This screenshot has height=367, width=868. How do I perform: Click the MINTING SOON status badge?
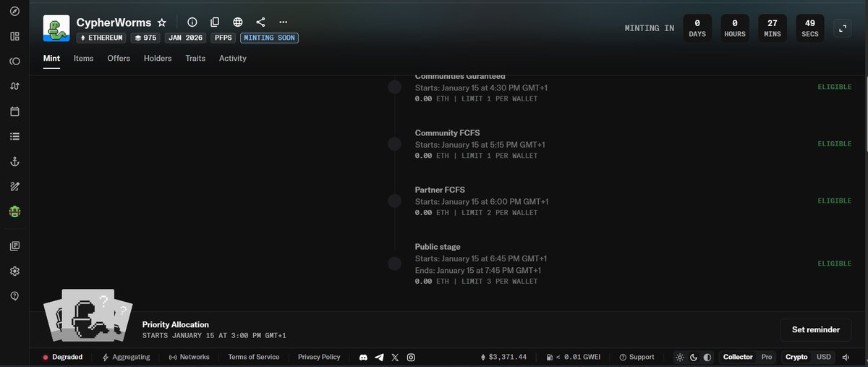click(x=269, y=38)
